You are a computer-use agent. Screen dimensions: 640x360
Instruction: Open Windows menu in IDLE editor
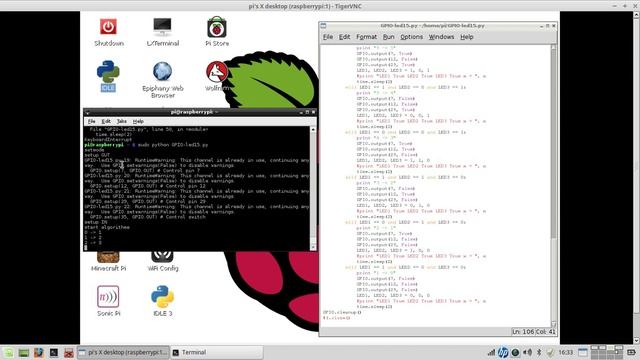click(441, 37)
